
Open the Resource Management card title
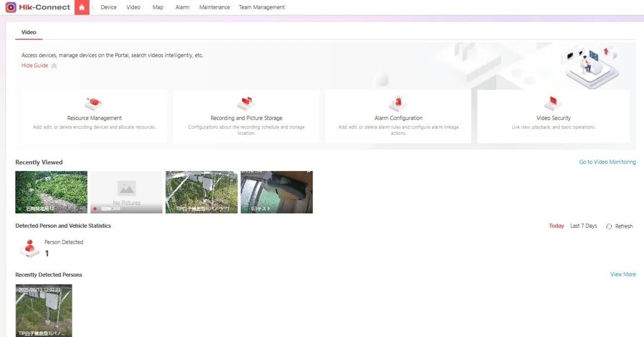click(95, 118)
